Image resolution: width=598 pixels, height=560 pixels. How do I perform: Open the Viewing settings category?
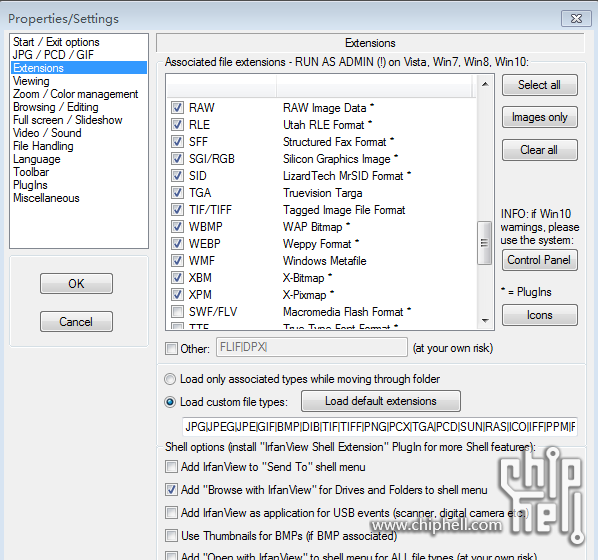click(x=31, y=81)
